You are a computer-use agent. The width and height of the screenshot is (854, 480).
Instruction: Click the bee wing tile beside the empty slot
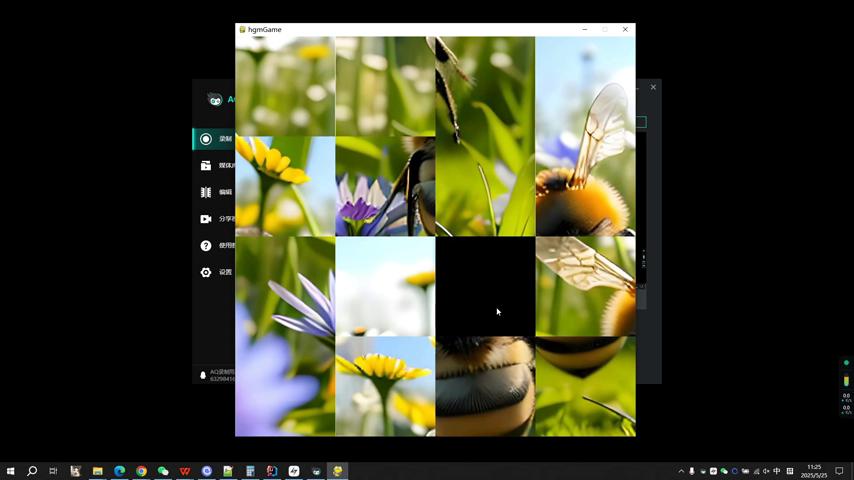point(585,286)
